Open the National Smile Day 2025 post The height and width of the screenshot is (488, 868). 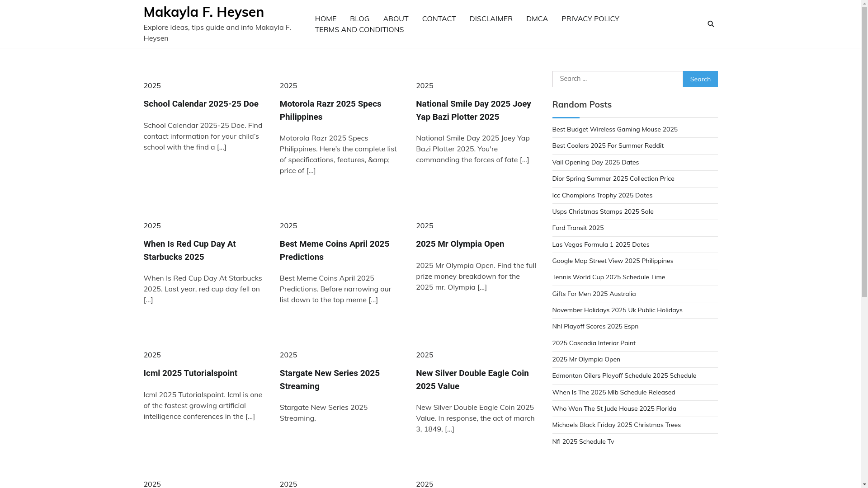point(473,110)
